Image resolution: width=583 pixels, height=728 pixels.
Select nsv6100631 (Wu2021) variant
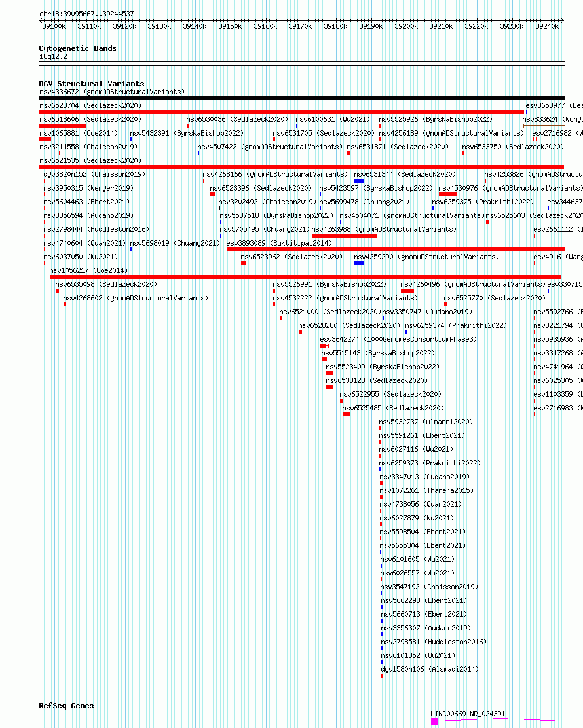[x=333, y=120]
